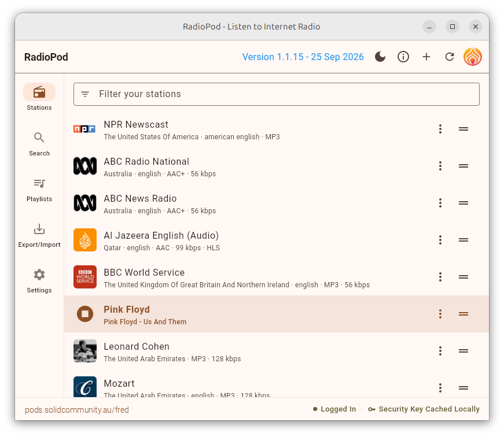Click the Leonard Cohen photo thumbnail
This screenshot has width=504, height=437.
click(85, 351)
